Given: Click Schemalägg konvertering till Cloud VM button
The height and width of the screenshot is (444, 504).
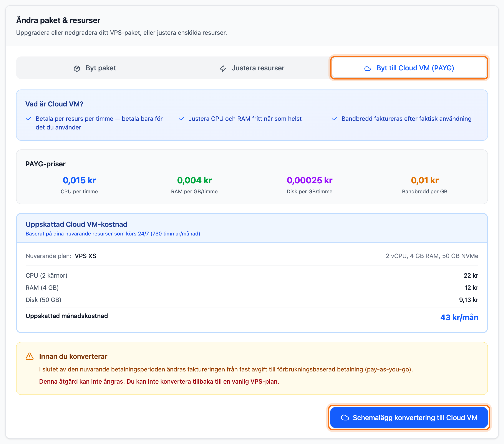Looking at the screenshot, I should pos(409,417).
